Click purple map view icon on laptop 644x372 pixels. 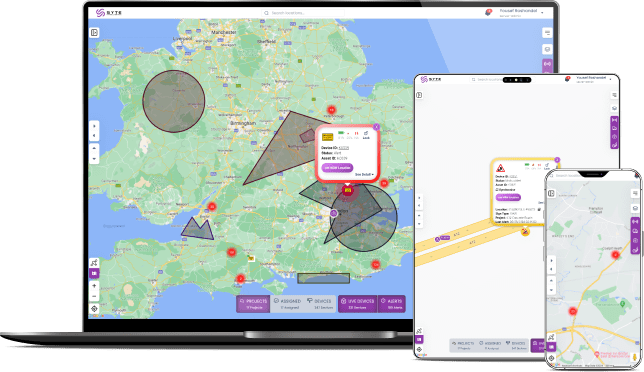(94, 273)
